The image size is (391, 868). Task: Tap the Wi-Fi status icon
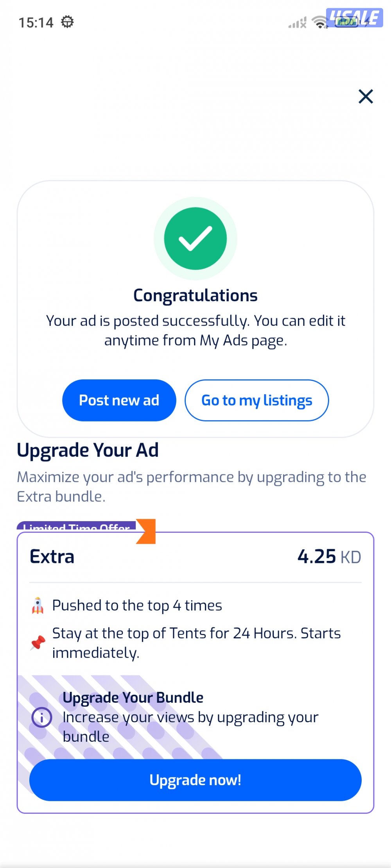pyautogui.click(x=319, y=23)
